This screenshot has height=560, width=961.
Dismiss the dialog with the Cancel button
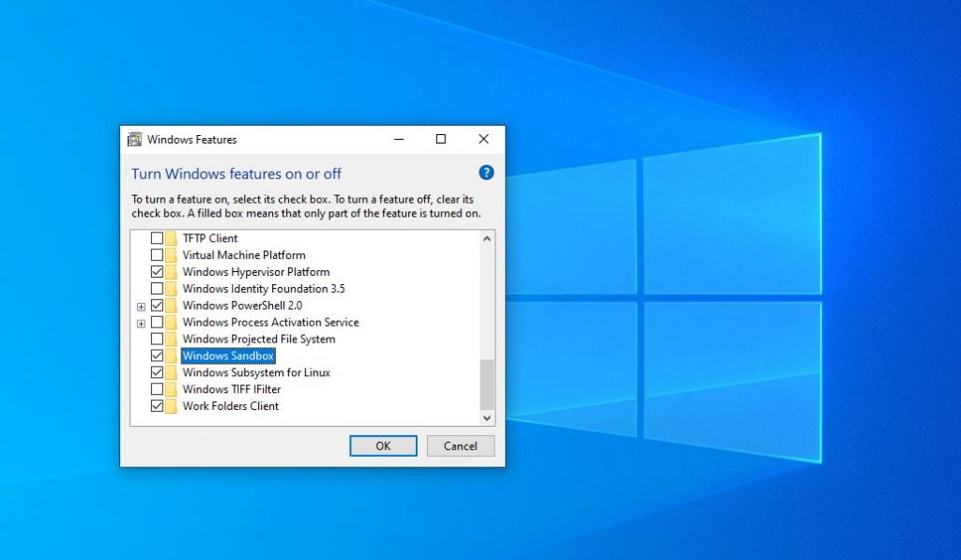460,446
